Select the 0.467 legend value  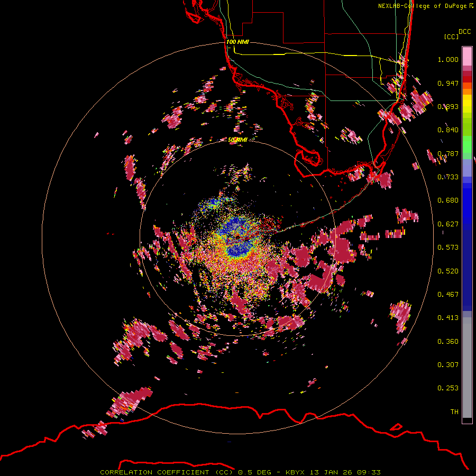tap(448, 295)
